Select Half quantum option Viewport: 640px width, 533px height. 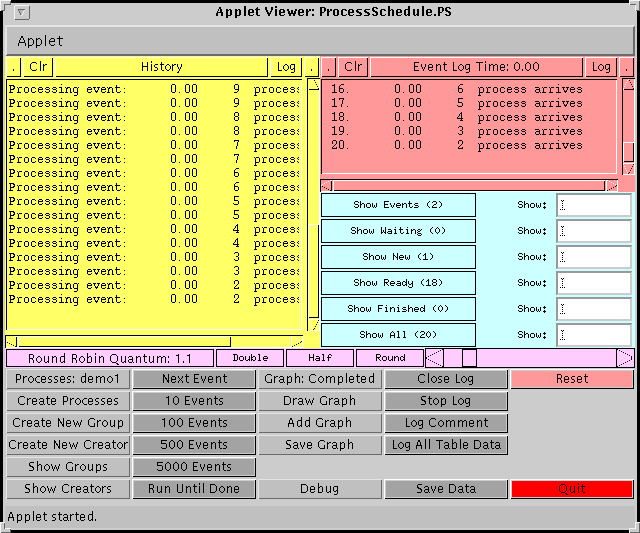(x=320, y=358)
